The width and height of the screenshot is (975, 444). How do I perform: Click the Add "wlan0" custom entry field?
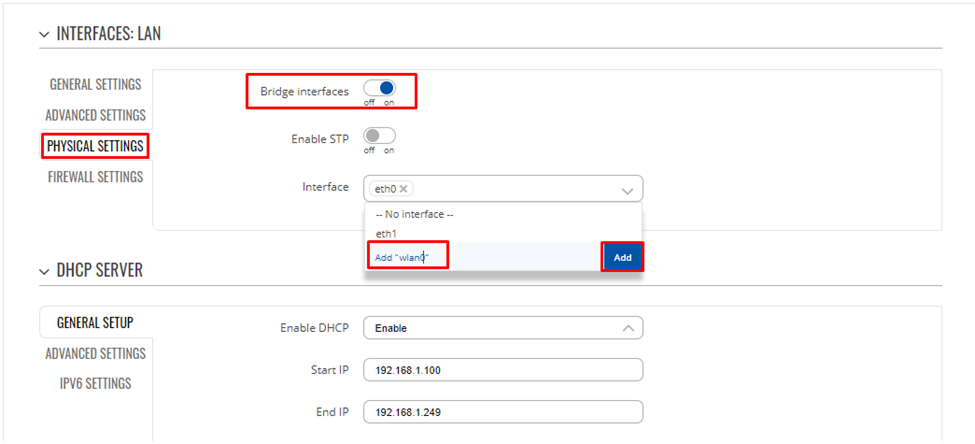pos(406,257)
